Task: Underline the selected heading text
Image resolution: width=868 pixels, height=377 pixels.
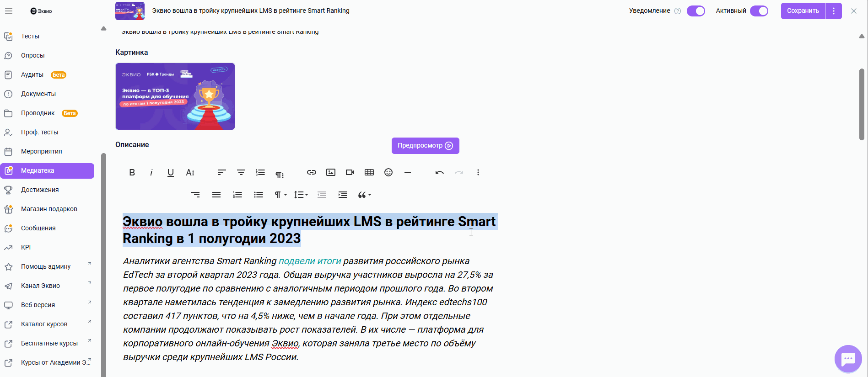Action: click(x=171, y=172)
